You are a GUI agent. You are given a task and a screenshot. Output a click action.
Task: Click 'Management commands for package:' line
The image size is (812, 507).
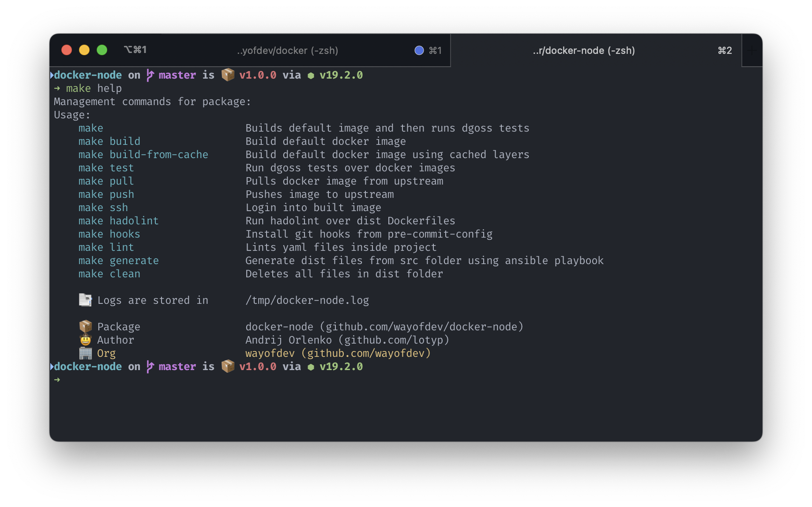152,102
